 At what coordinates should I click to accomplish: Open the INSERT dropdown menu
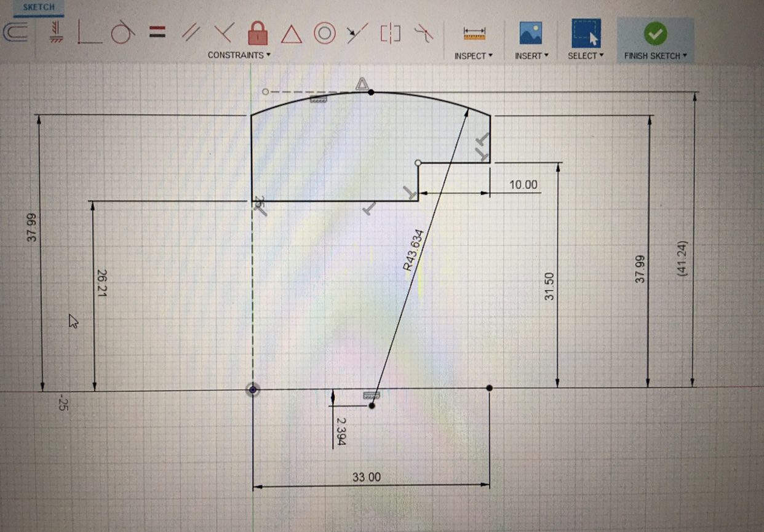(531, 56)
